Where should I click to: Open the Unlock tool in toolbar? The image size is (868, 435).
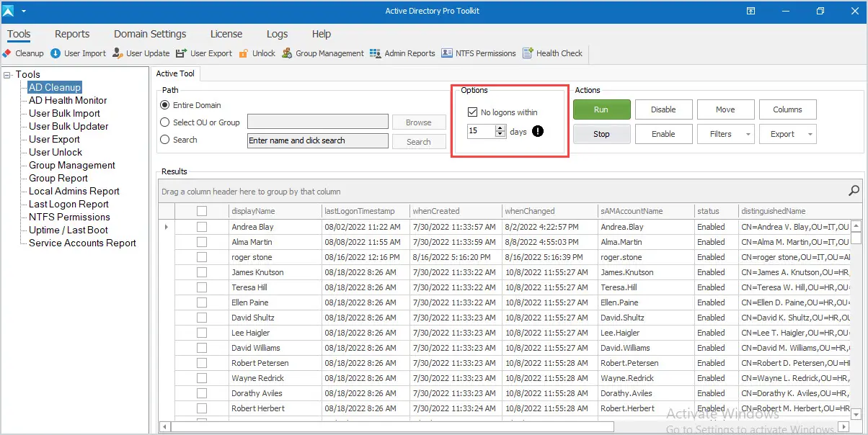click(x=257, y=53)
